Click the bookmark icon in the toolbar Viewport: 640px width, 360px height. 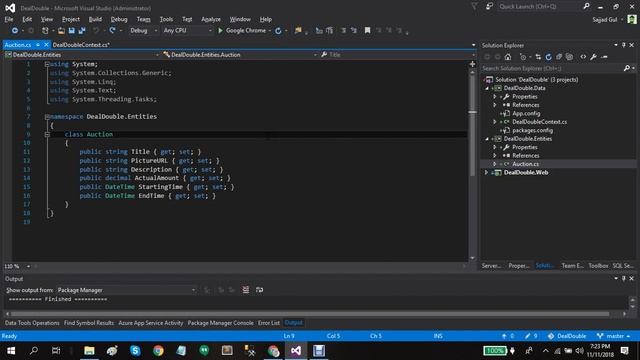(367, 31)
